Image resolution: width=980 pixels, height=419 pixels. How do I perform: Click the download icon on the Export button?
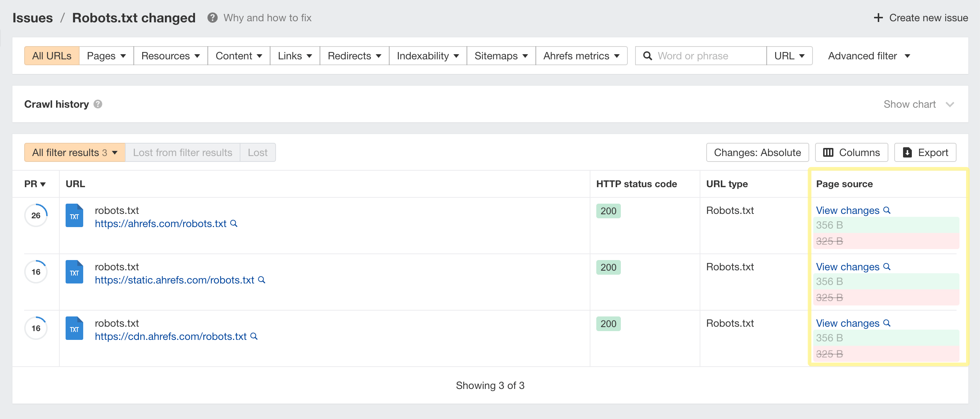click(x=908, y=152)
